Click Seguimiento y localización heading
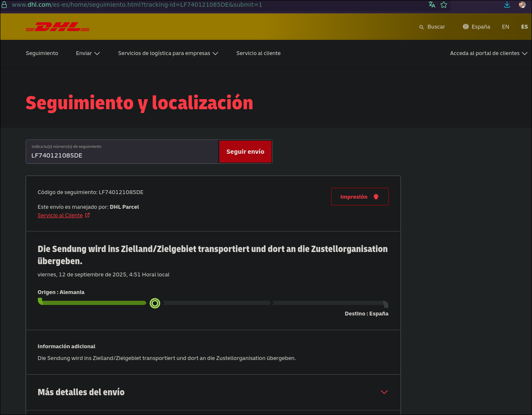 (140, 103)
